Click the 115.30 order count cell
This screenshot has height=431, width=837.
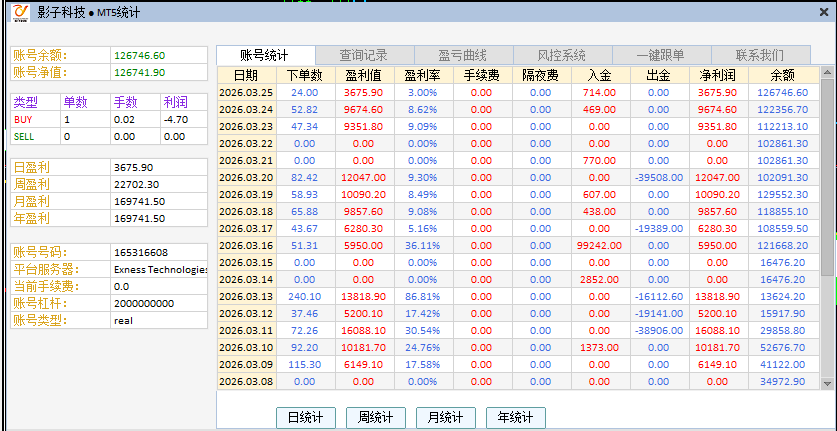click(x=304, y=365)
